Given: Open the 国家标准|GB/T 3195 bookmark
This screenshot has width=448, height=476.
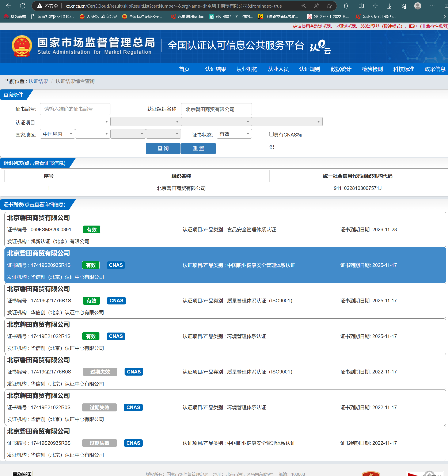Looking at the screenshot, I should (x=53, y=16).
